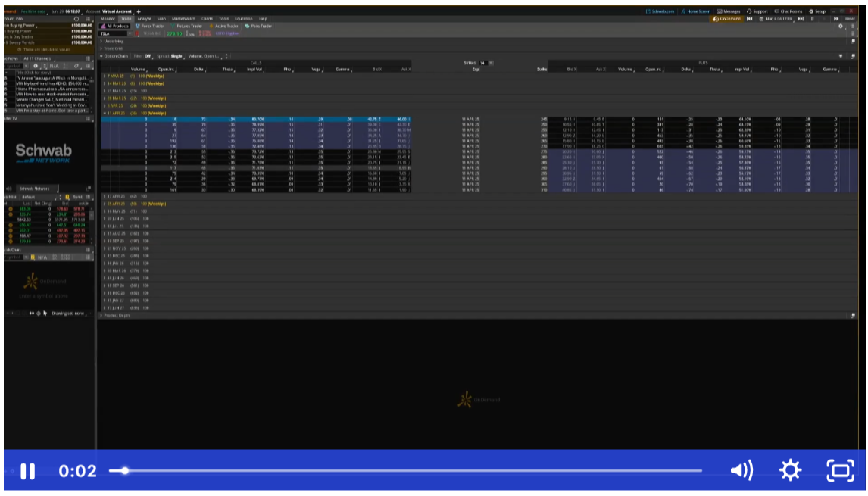This screenshot has height=496, width=868.
Task: Open Support in the top bar
Action: [x=757, y=11]
